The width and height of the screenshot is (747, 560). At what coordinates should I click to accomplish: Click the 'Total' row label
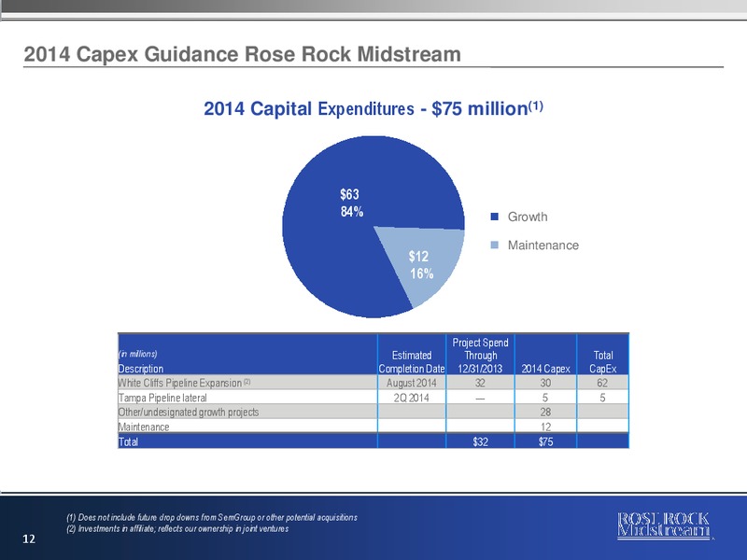128,441
